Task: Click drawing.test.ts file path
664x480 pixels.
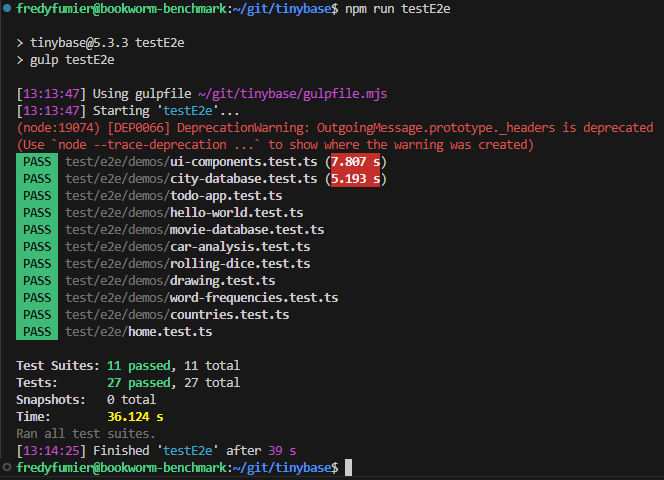Action: pos(170,280)
